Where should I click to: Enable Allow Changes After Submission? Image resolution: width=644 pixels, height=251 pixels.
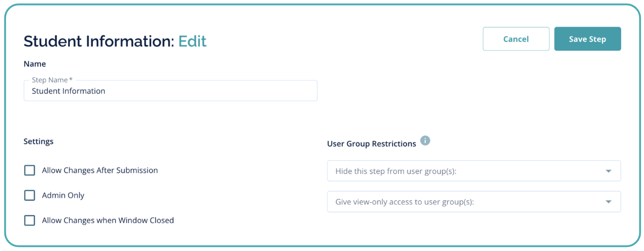coord(29,170)
